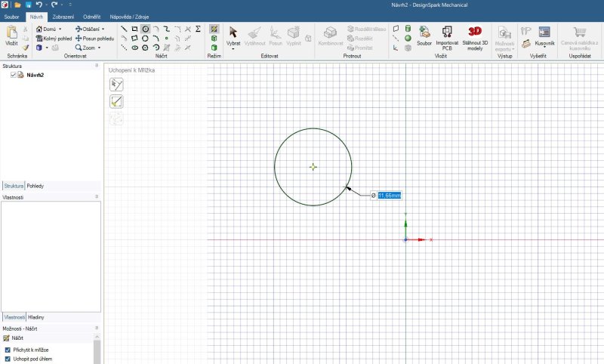Click Stáhnout 3D modely icon
604x364 pixels.
tap(475, 36)
